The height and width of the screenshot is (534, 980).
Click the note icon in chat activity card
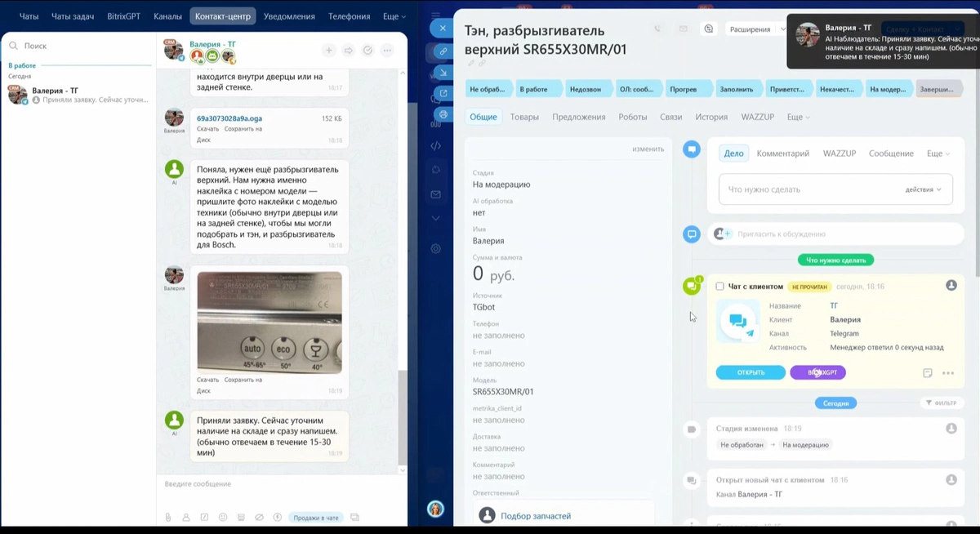tap(927, 373)
